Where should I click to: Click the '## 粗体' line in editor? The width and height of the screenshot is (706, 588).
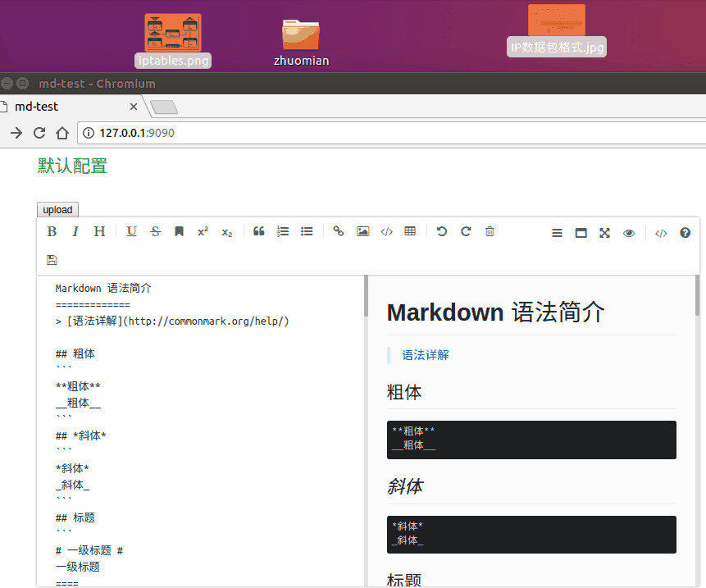[75, 354]
